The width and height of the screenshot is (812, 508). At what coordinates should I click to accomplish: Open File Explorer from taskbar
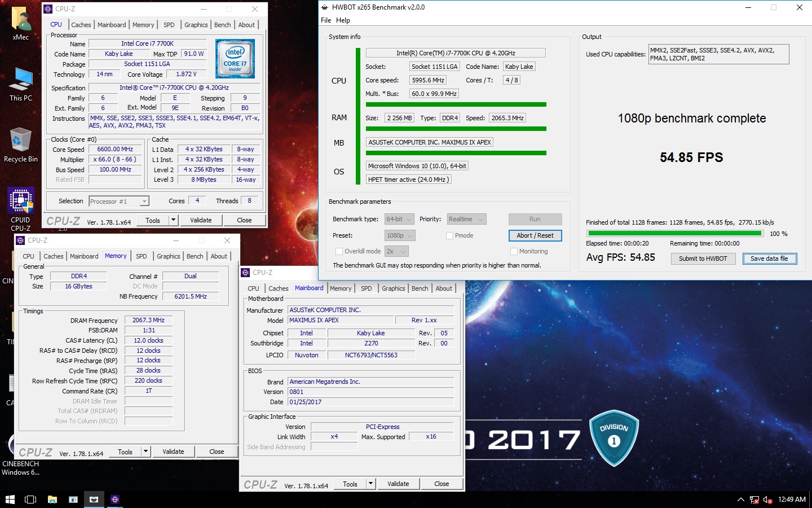point(52,500)
